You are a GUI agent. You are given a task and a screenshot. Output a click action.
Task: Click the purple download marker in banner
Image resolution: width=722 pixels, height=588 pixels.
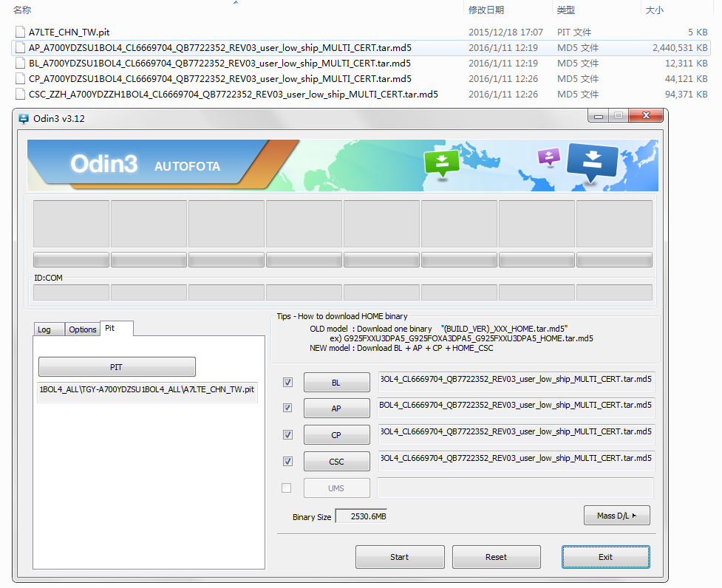tap(549, 157)
